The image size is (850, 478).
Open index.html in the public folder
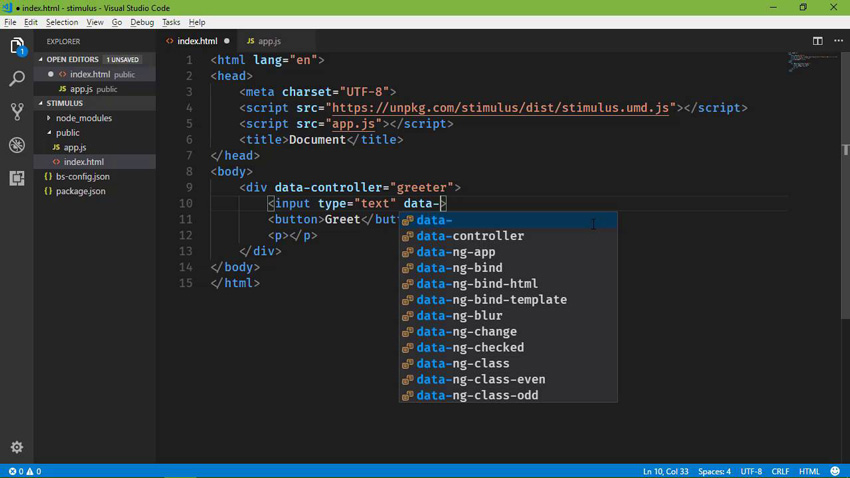(95, 162)
